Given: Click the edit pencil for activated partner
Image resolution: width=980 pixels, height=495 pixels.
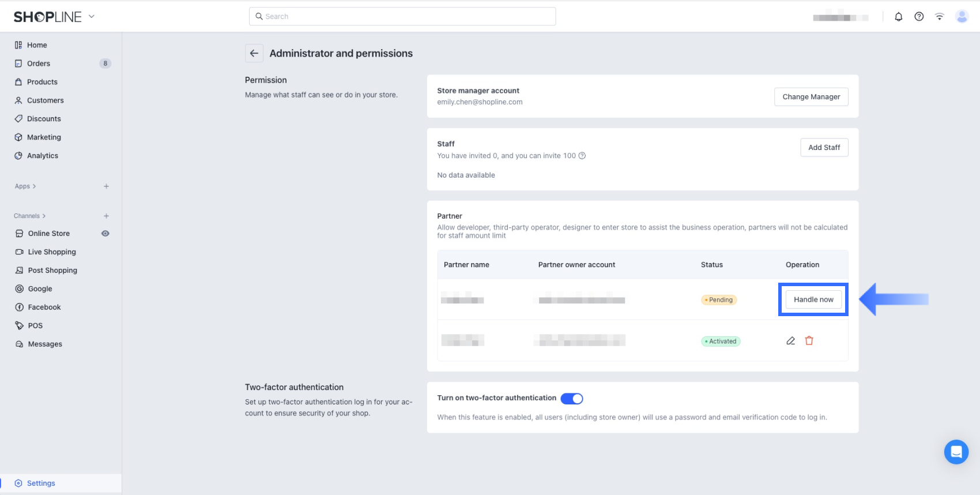Looking at the screenshot, I should click(x=790, y=341).
